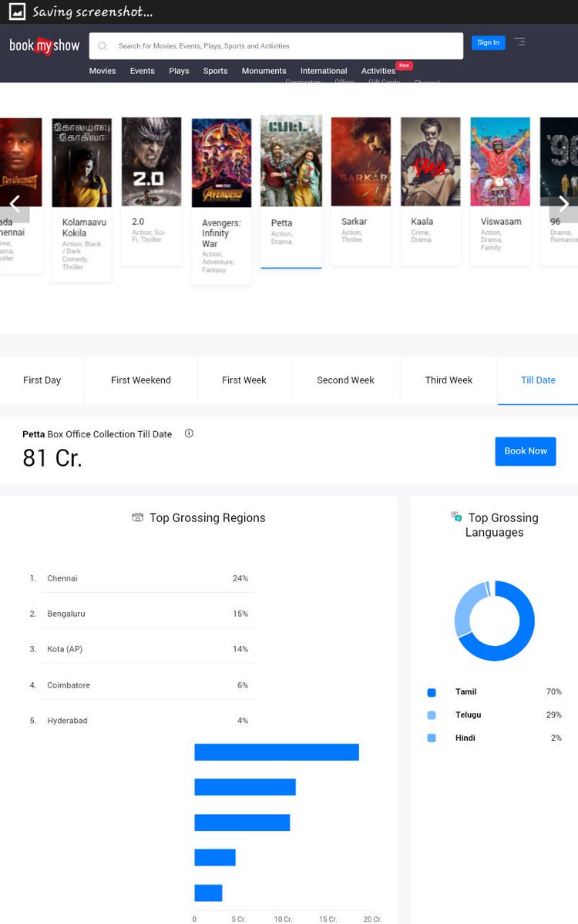Click the Sign In button

(x=488, y=42)
